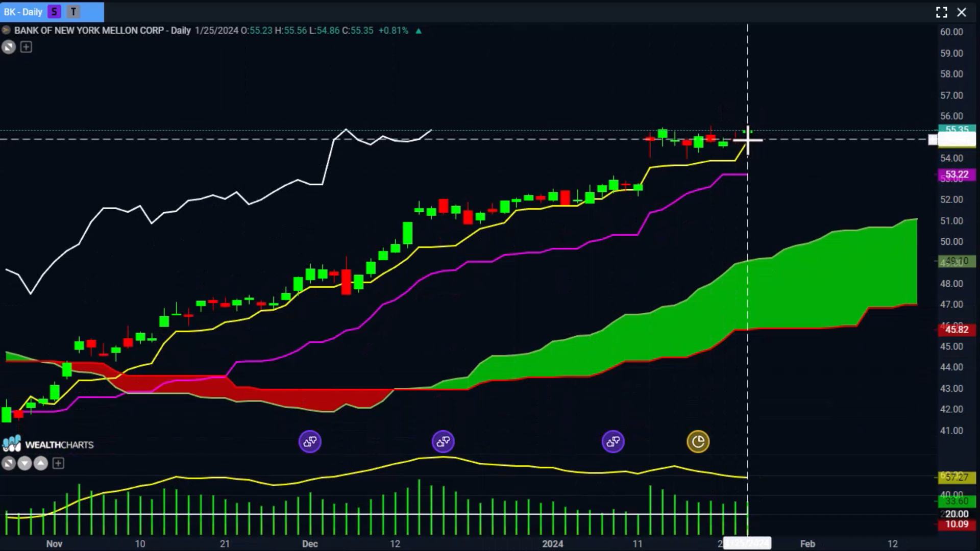The height and width of the screenshot is (551, 980).
Task: Open the gold earnings clock marker
Action: click(x=698, y=442)
